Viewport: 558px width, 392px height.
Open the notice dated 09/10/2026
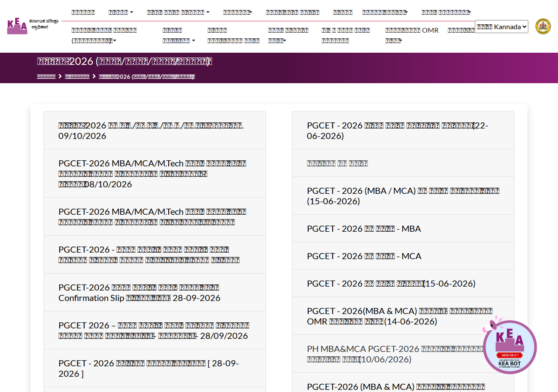pos(155,131)
